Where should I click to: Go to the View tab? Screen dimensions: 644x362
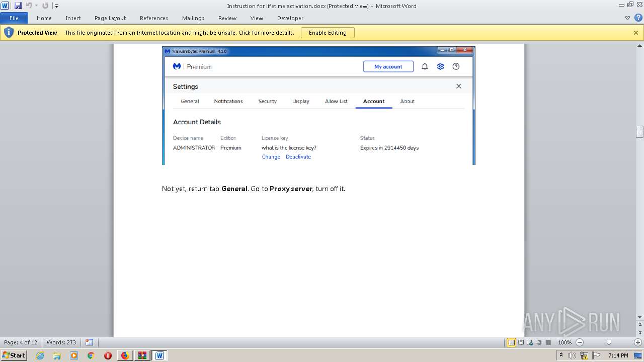[257, 18]
